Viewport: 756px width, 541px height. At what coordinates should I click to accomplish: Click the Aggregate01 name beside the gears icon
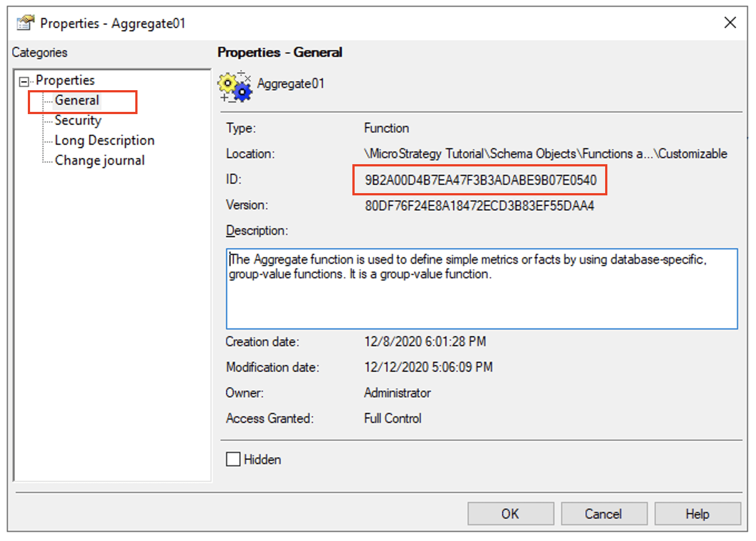(291, 84)
